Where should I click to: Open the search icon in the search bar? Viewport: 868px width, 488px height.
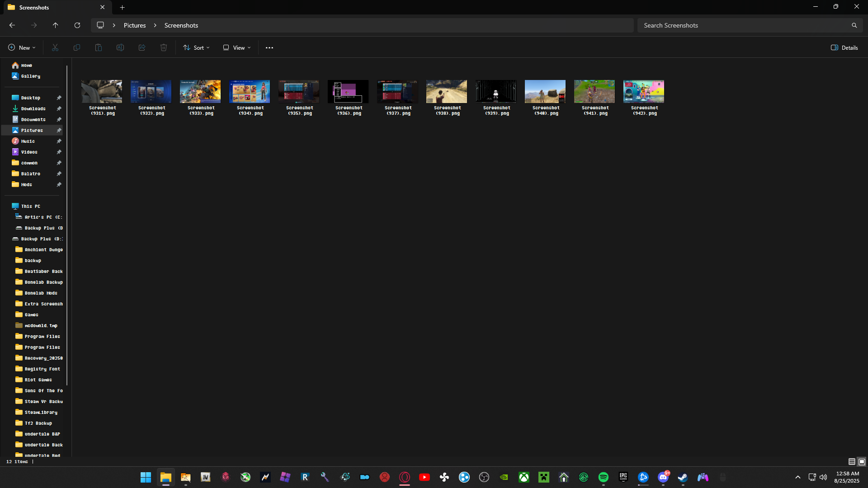coord(854,25)
